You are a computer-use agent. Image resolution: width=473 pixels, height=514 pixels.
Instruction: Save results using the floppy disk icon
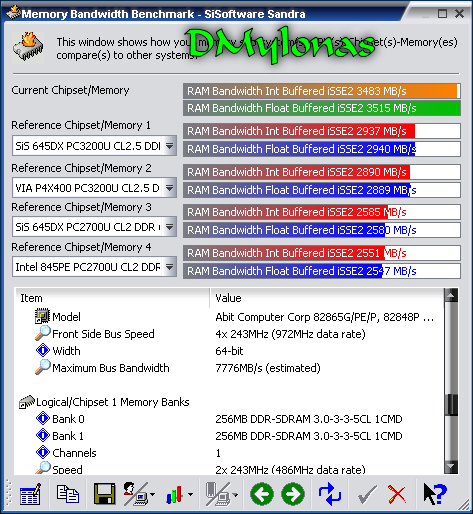(x=105, y=494)
